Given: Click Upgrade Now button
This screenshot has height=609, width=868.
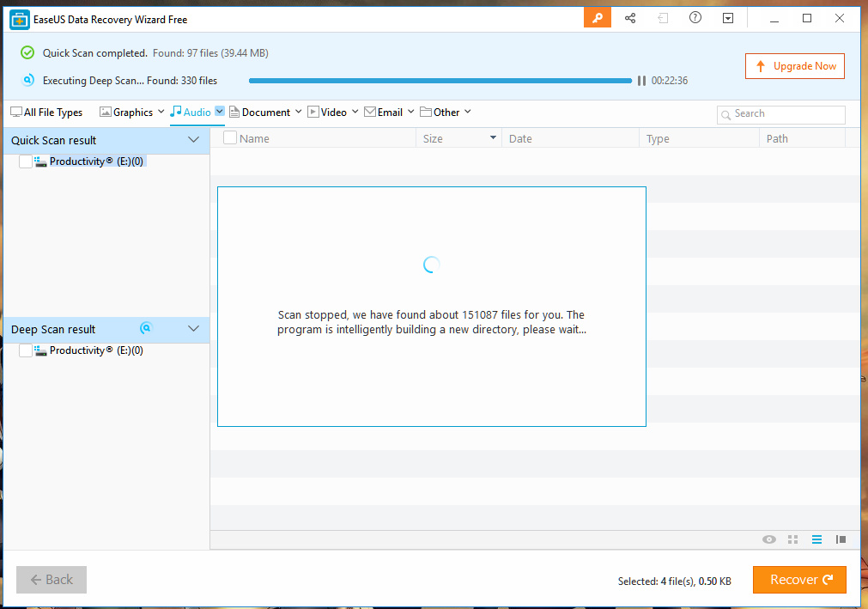Looking at the screenshot, I should coord(794,66).
